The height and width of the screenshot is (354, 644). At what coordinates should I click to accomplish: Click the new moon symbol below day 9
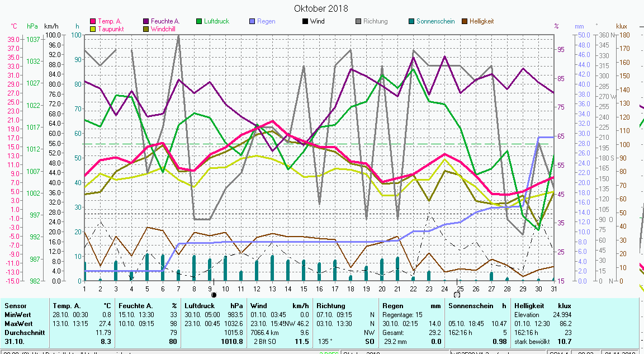tap(214, 295)
